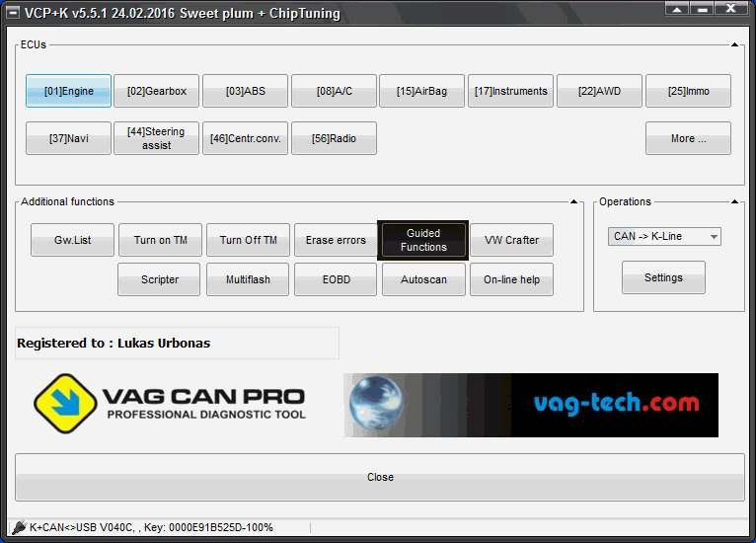Open the Scripter tool

point(159,279)
